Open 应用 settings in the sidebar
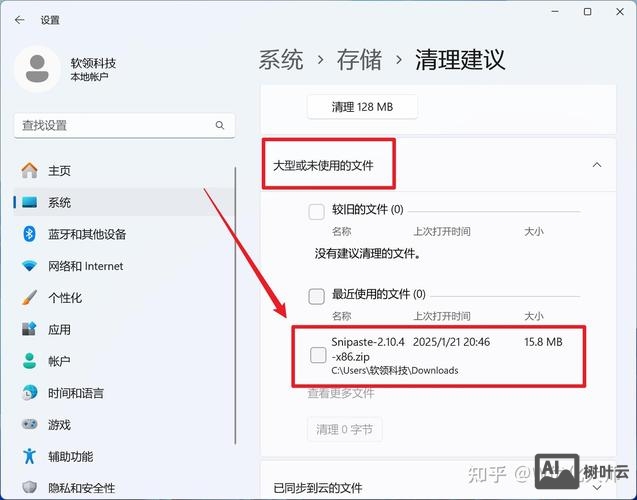The width and height of the screenshot is (637, 500). coord(124,329)
